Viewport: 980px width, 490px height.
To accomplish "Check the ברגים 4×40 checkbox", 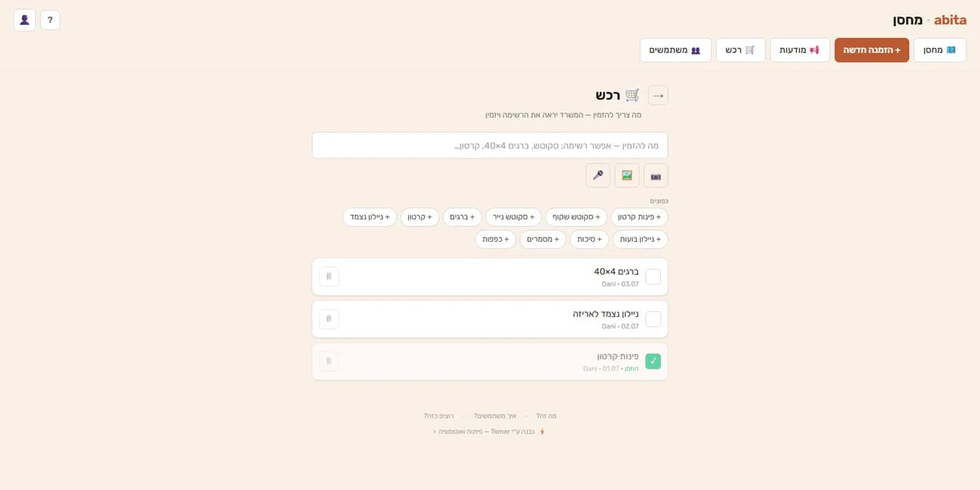I will pos(653,277).
